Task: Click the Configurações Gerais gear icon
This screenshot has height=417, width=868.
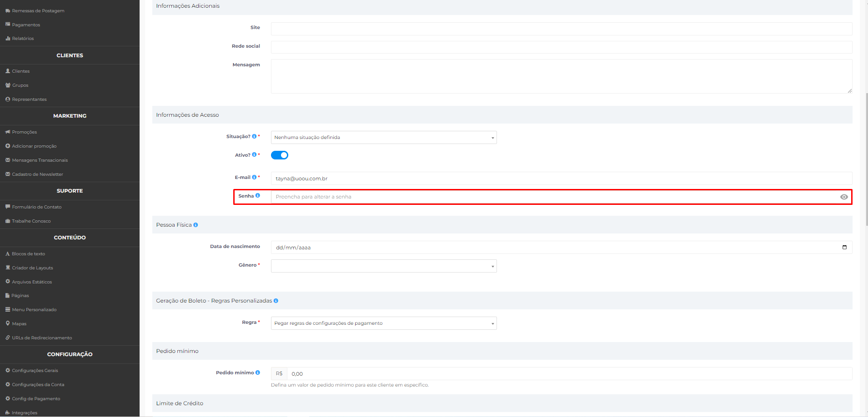Action: (8, 370)
